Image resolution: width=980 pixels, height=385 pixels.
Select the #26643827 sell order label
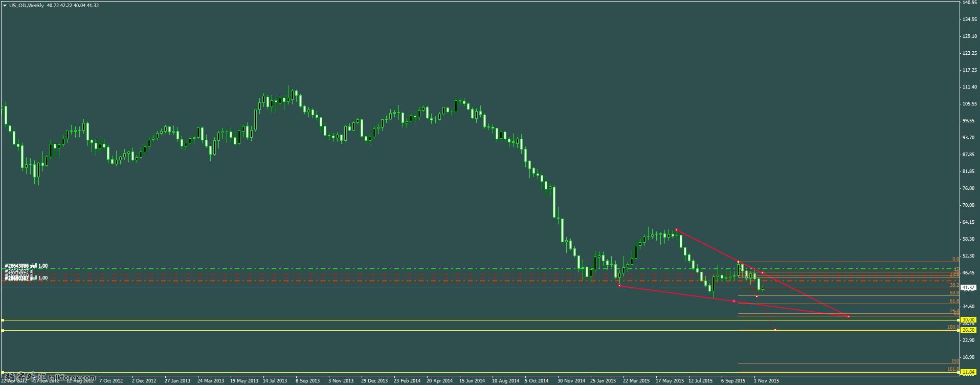point(19,271)
